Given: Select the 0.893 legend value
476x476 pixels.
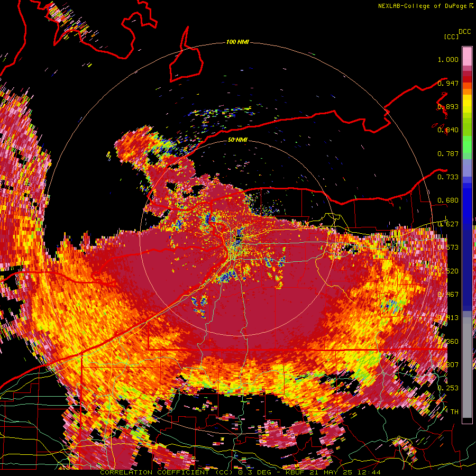Looking at the screenshot, I should 448,106.
